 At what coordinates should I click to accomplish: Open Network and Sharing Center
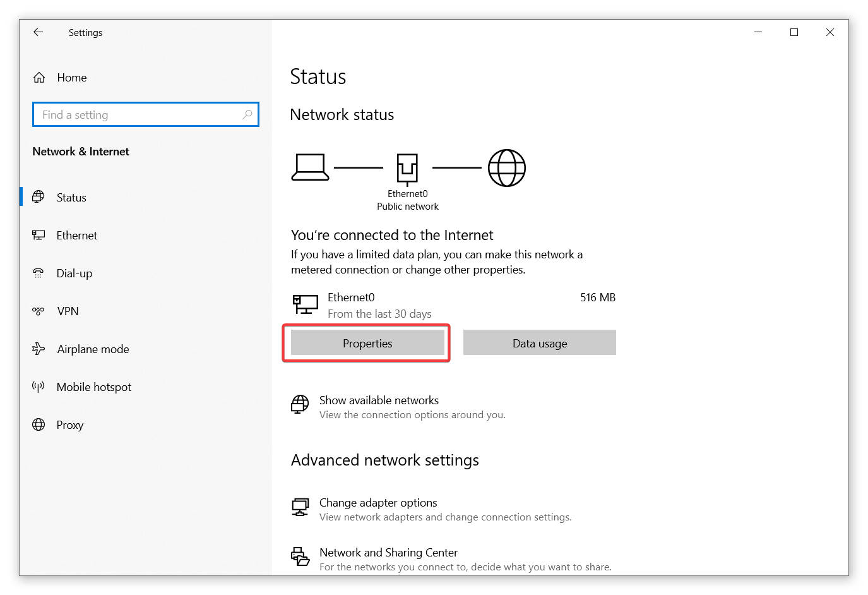pos(388,553)
